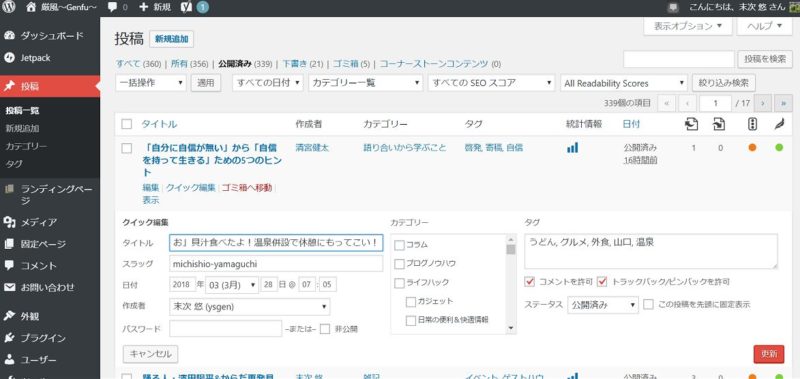The height and width of the screenshot is (379, 800).
Task: Click 適用 apply button
Action: [206, 83]
